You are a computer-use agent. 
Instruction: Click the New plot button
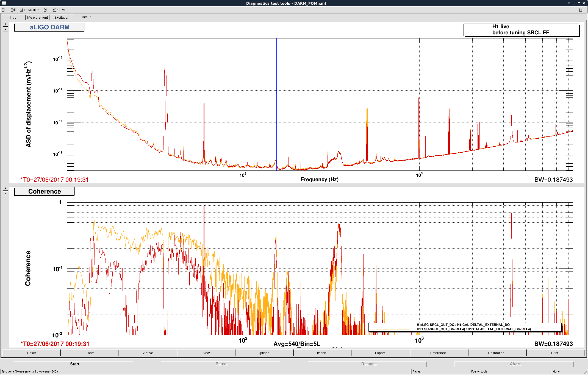click(x=206, y=353)
